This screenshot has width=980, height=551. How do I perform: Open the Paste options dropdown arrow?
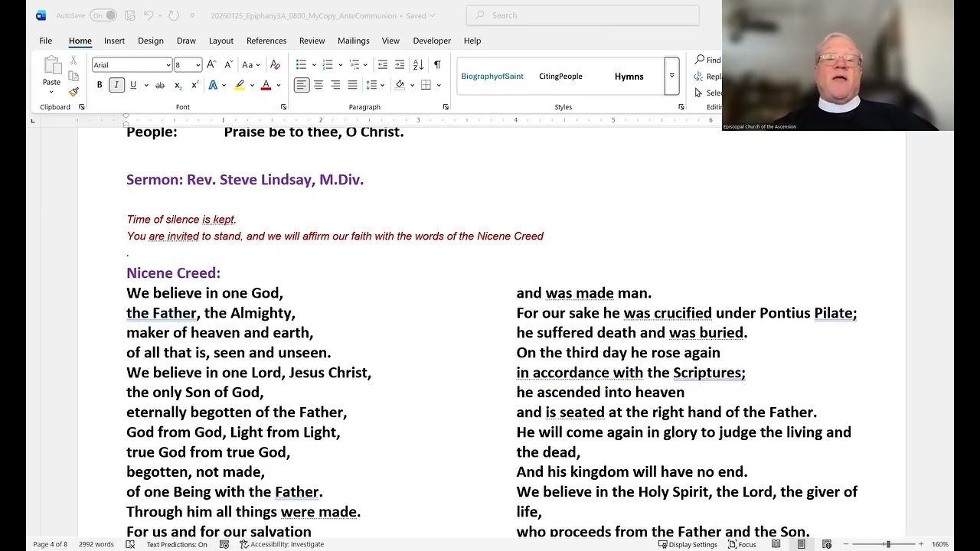(51, 92)
